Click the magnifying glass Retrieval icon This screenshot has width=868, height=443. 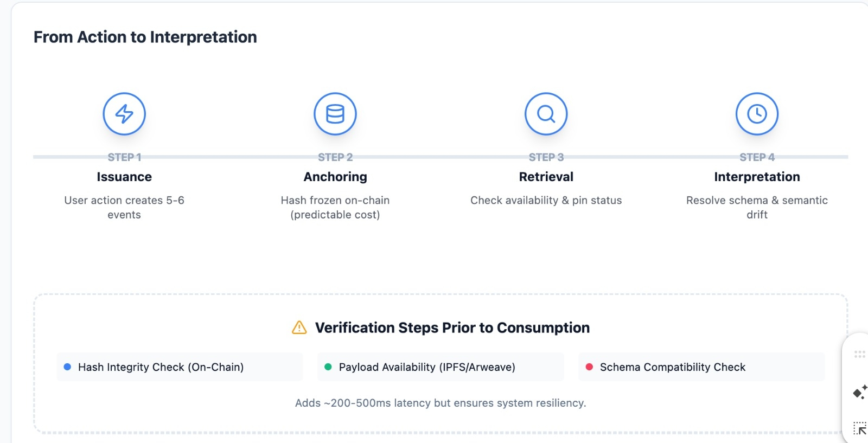[546, 114]
